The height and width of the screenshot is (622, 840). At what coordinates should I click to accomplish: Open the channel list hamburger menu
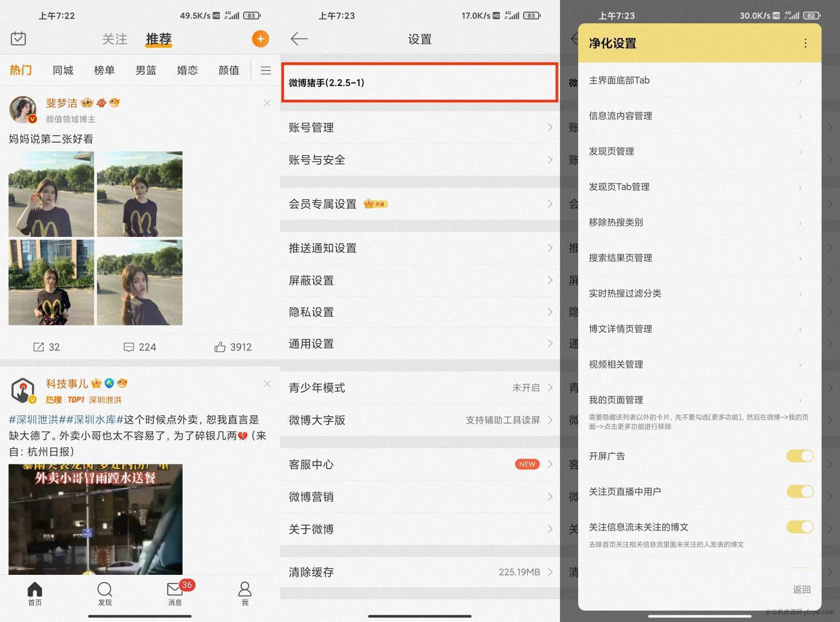pyautogui.click(x=265, y=70)
